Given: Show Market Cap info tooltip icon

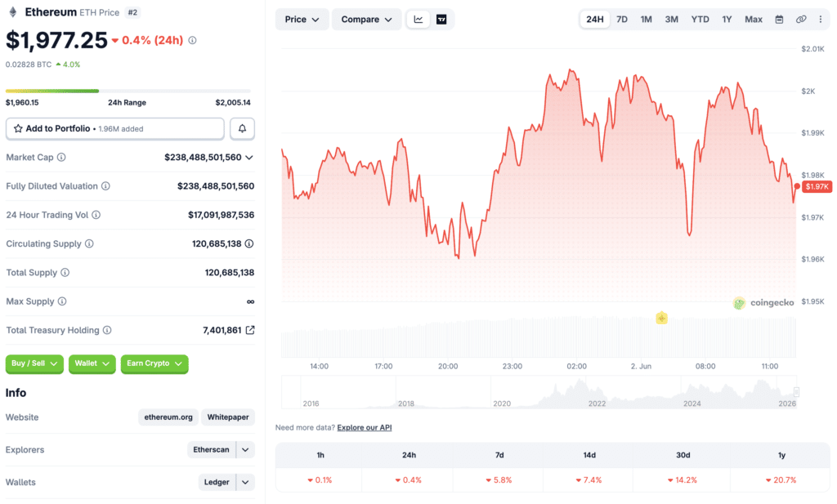Looking at the screenshot, I should point(61,158).
